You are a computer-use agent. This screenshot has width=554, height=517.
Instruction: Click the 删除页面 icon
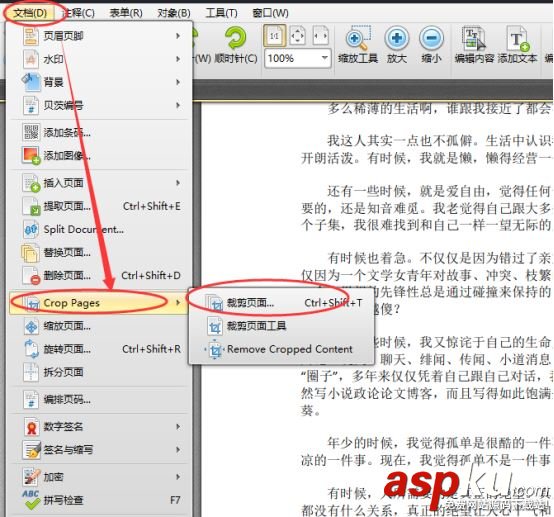point(31,276)
